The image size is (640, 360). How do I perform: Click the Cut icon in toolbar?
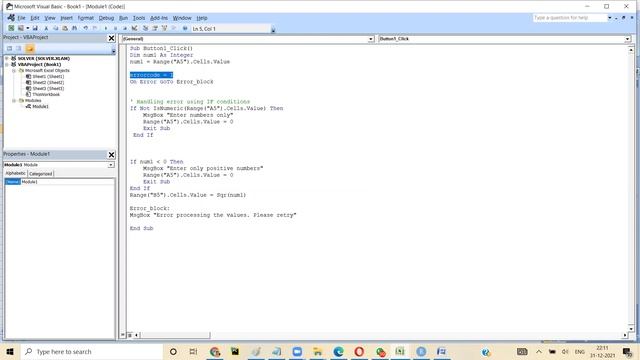click(46, 28)
